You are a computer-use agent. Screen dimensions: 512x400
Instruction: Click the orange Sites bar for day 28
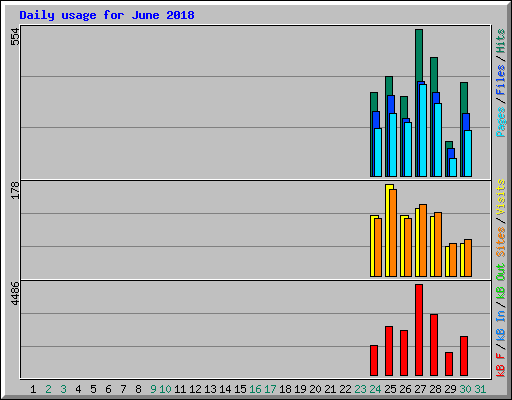point(438,244)
